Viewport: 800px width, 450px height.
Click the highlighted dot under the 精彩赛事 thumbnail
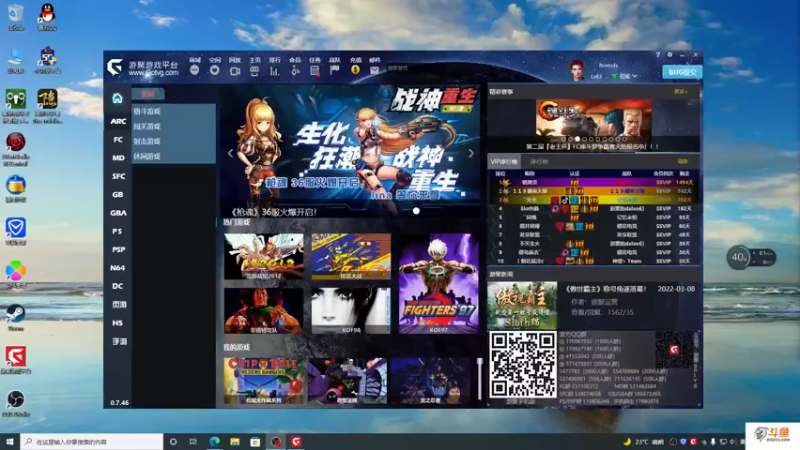pos(577,139)
